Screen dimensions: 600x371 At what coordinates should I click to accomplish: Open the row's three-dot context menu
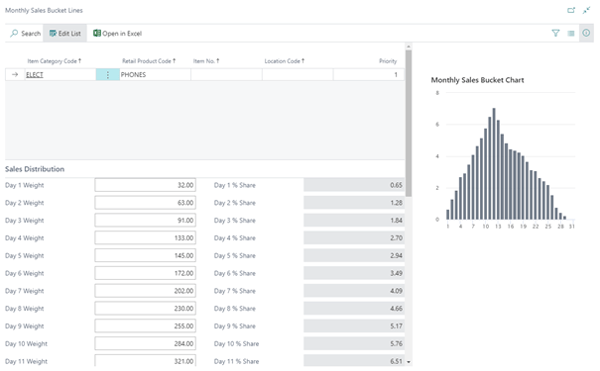pos(108,75)
